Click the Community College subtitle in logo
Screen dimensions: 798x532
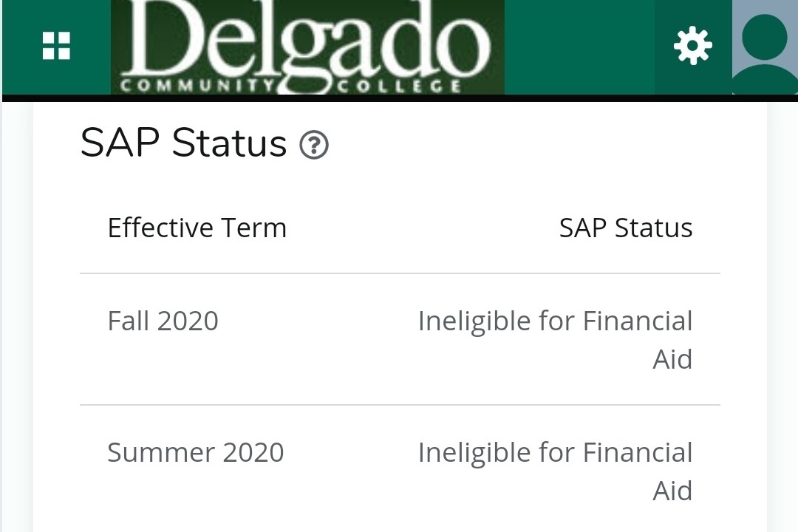[x=292, y=86]
